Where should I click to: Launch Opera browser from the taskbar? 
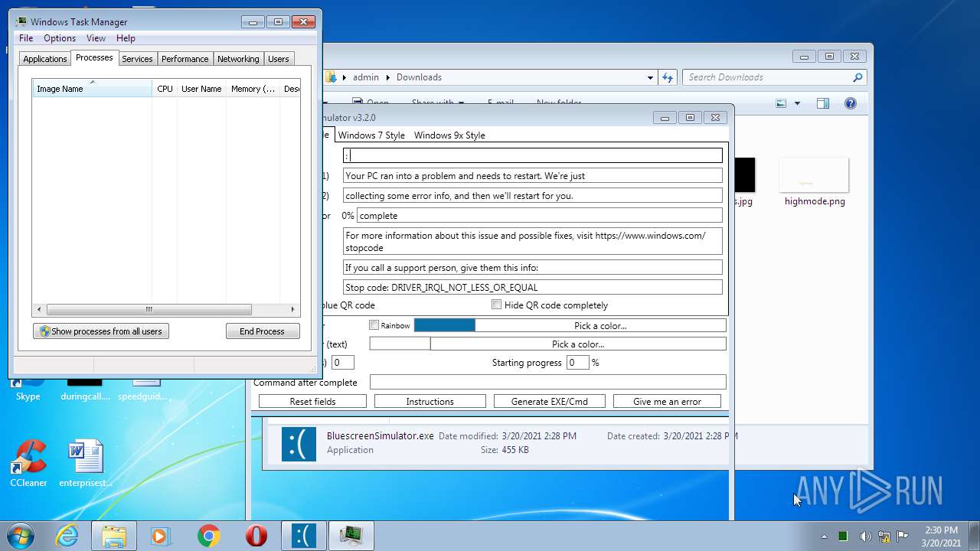256,536
